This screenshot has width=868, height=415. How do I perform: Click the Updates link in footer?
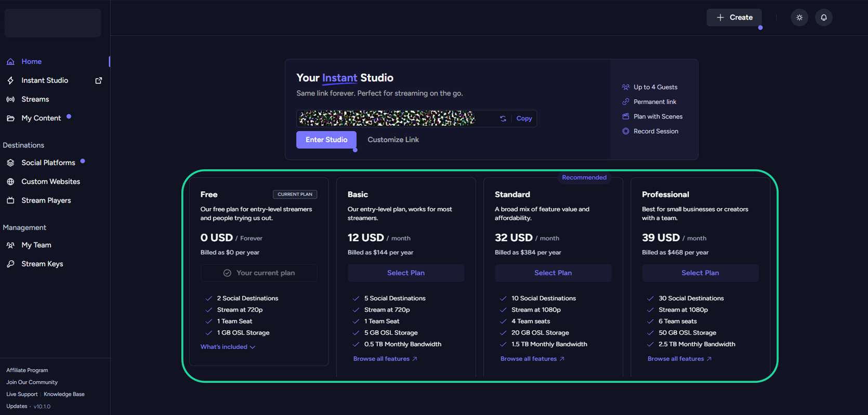(x=17, y=406)
